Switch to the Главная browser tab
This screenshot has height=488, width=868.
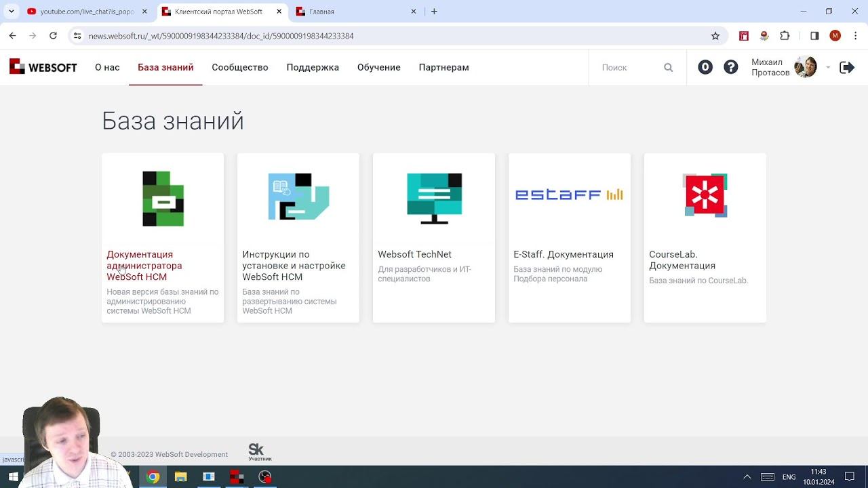click(357, 12)
